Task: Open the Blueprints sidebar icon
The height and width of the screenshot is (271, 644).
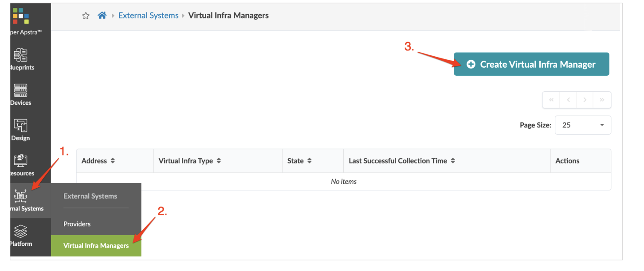Action: [21, 55]
